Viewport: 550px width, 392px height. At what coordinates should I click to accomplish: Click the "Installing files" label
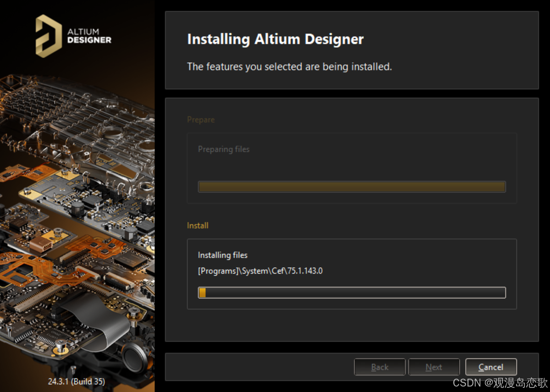pos(223,255)
